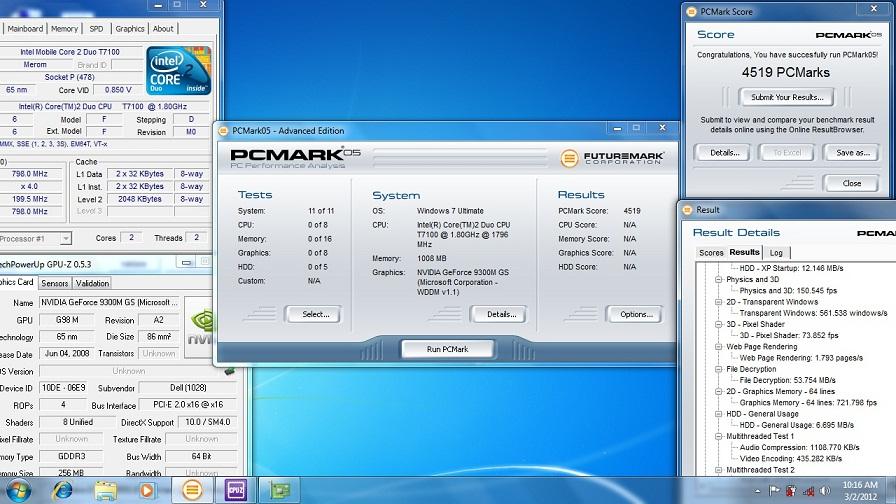Select 'HDD - XP Startup: 12.146 MB/s' row

791,268
